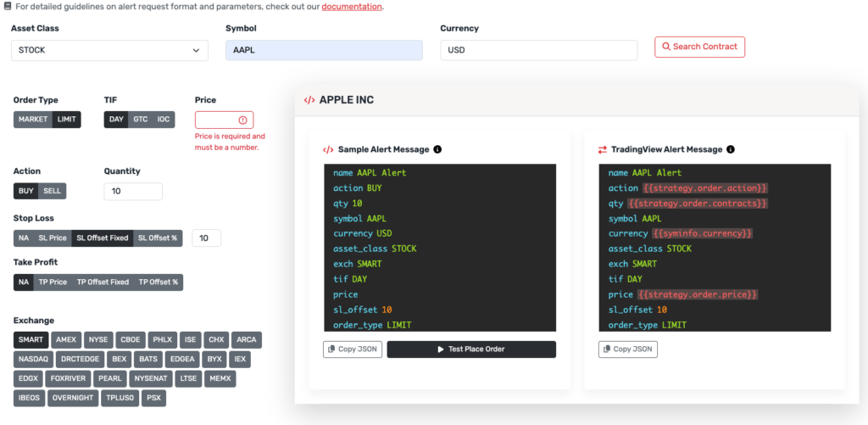Choose DAY time in force
This screenshot has height=425, width=868.
(x=116, y=119)
